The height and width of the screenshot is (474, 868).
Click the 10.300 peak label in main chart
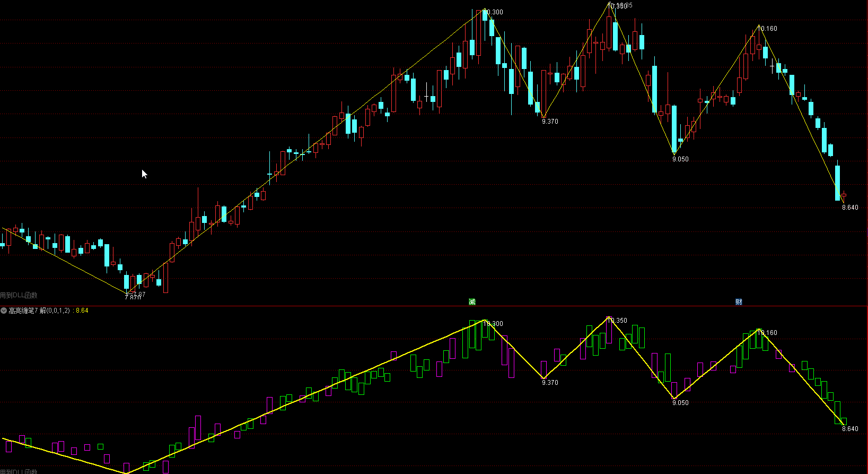pos(495,12)
